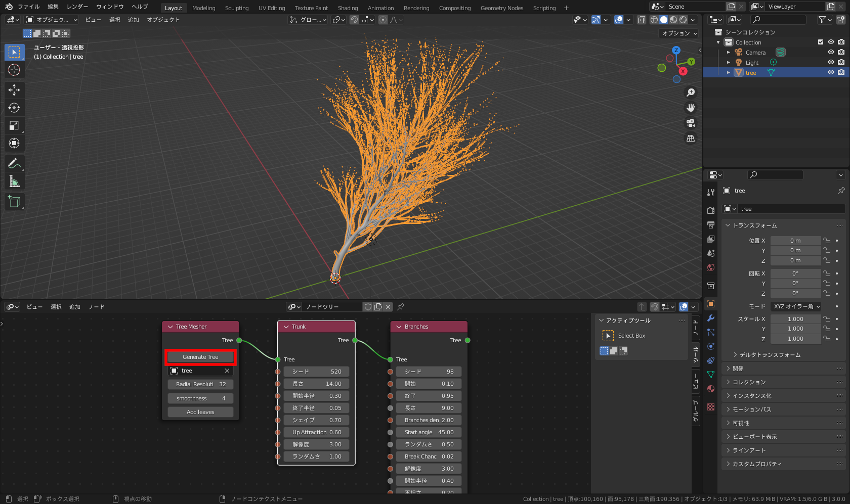
Task: Expand the トランスフォーム panel header
Action: coord(753,225)
